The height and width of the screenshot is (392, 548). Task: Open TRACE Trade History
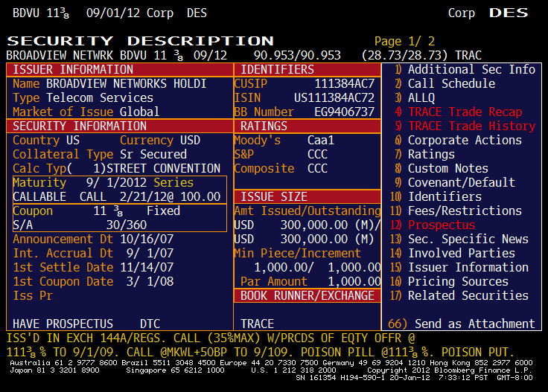465,126
